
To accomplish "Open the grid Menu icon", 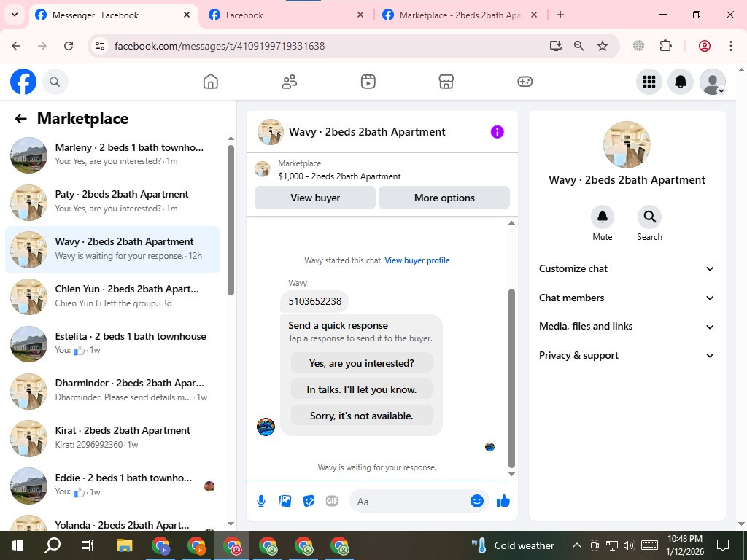I will pos(649,82).
